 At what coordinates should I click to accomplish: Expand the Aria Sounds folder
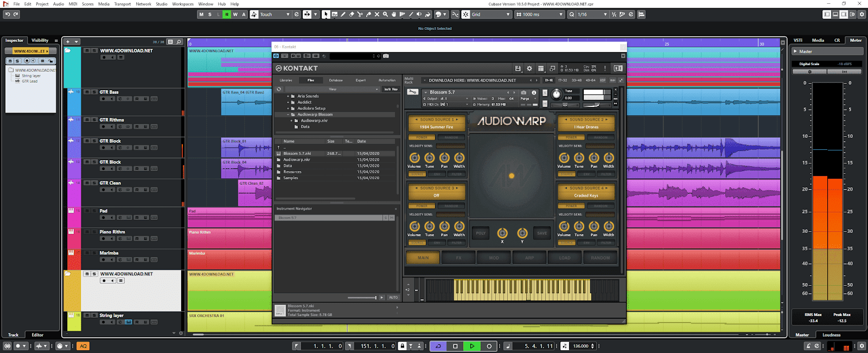pos(288,96)
